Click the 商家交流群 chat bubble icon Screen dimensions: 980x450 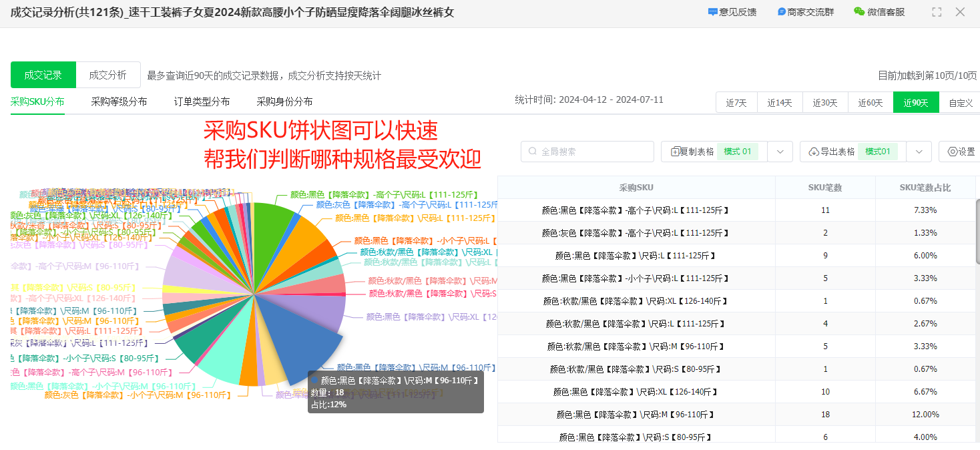780,11
